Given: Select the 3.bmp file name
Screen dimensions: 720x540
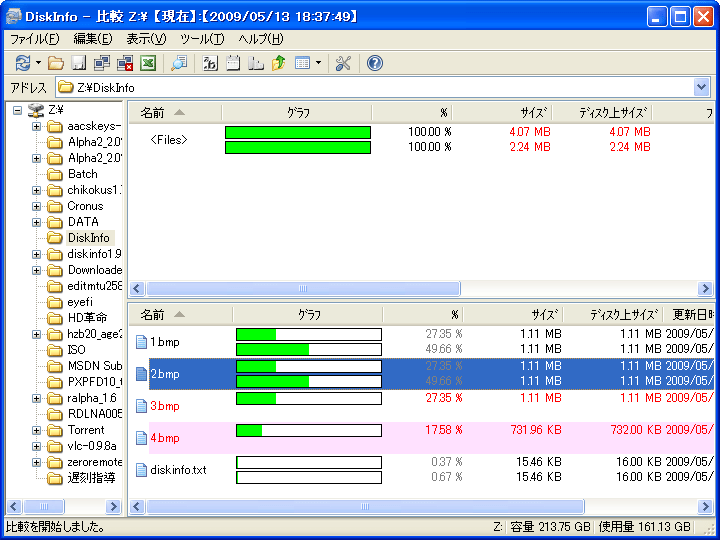Looking at the screenshot, I should coord(165,406).
